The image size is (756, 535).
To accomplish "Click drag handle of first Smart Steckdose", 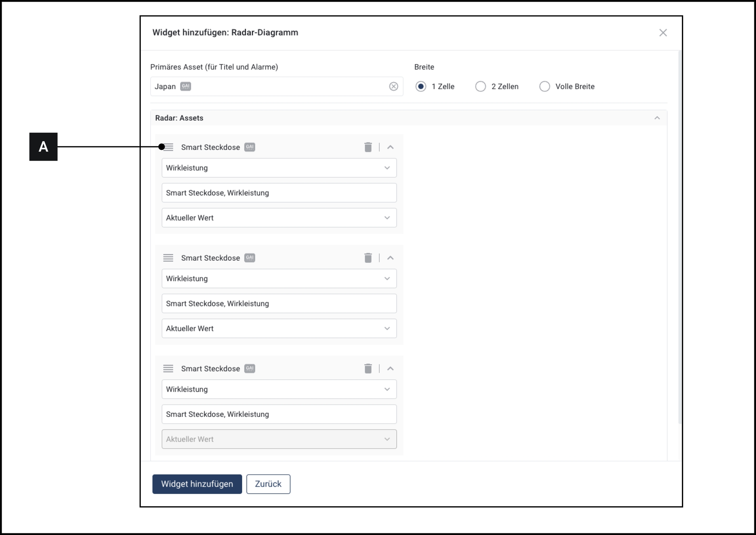I will click(x=168, y=147).
